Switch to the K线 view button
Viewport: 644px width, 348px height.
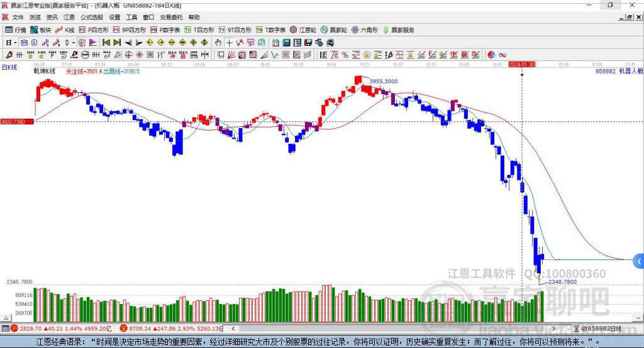click(x=65, y=30)
